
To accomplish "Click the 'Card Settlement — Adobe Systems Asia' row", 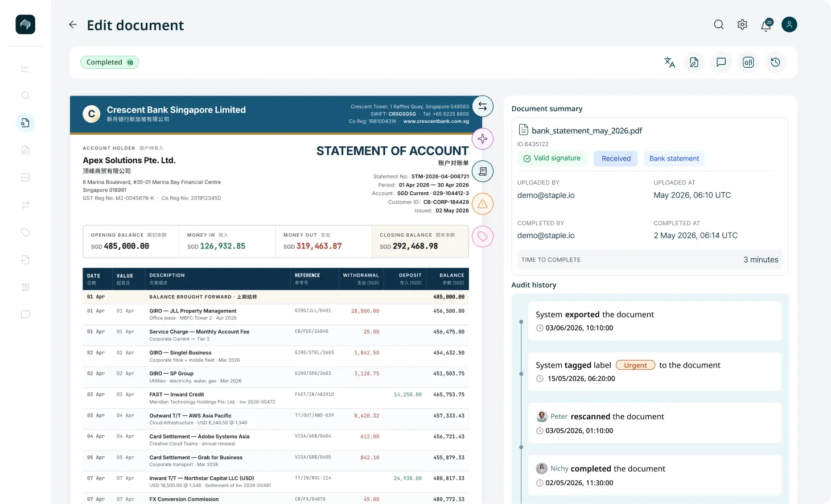I will 275,440.
